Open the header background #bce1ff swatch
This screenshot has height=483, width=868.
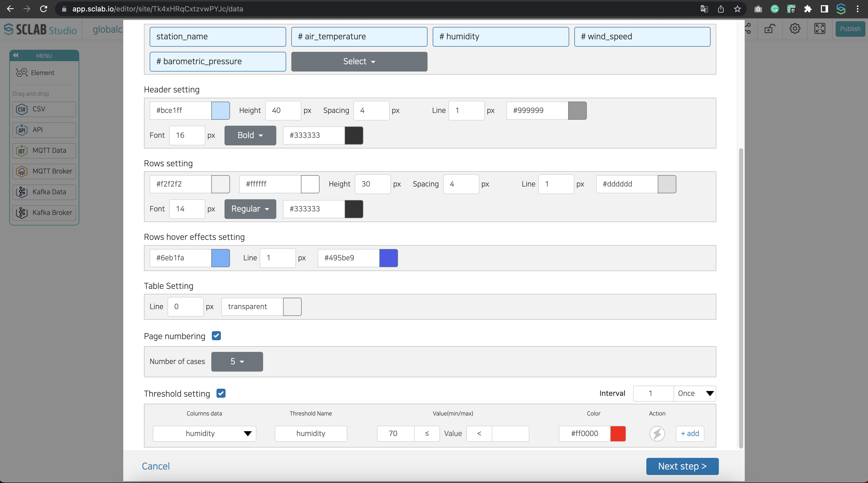(220, 110)
